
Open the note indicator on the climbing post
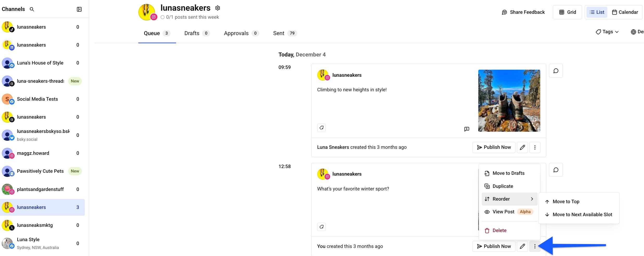[467, 129]
